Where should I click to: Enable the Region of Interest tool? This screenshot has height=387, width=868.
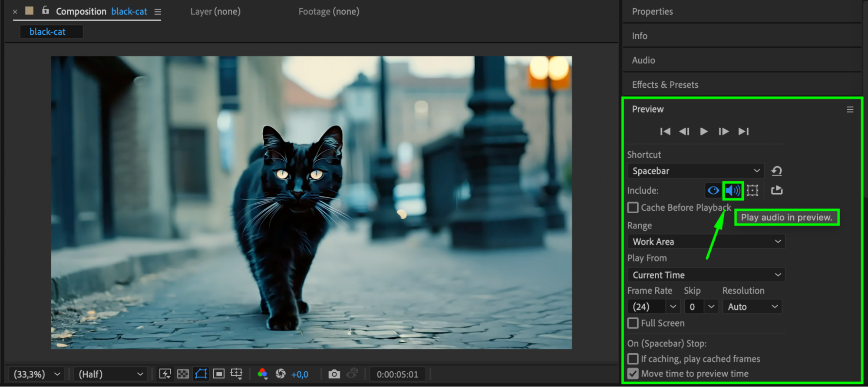219,374
